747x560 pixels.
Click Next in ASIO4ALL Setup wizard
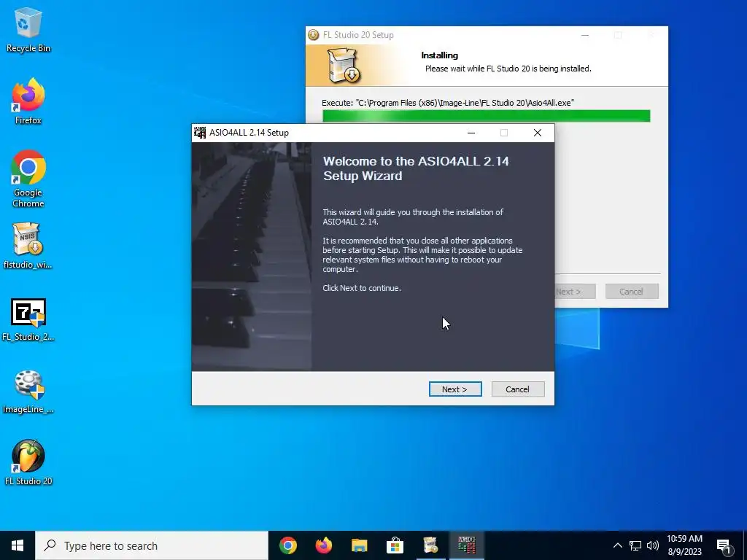coord(455,389)
